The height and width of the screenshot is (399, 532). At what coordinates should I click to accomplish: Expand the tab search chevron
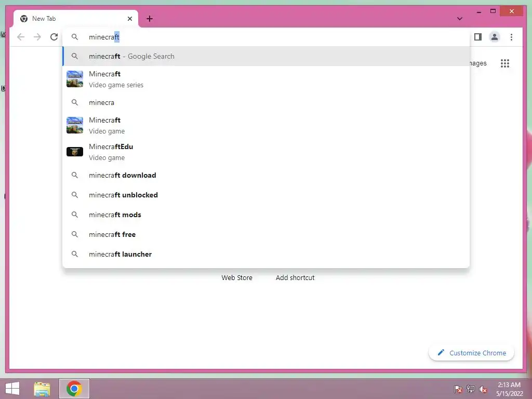460,19
